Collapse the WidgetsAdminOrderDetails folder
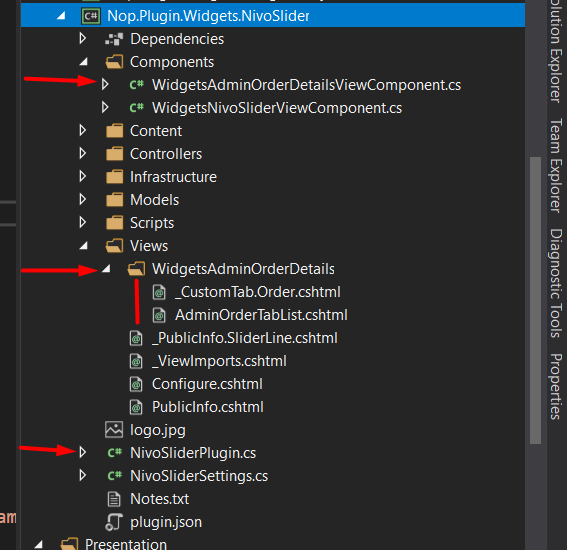The height and width of the screenshot is (550, 567). pos(106,269)
